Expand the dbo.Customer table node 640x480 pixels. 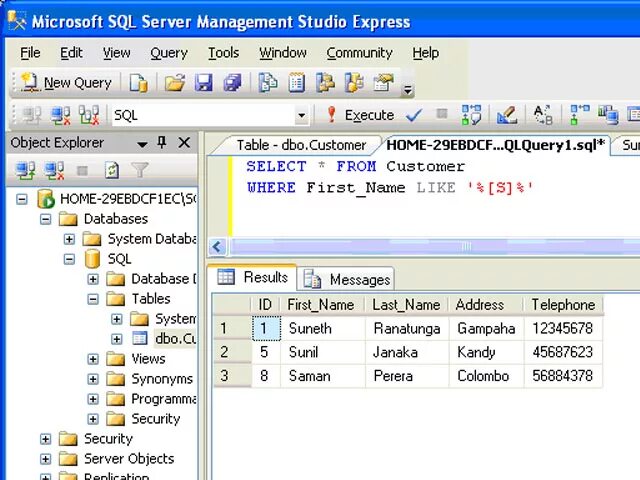(x=117, y=339)
